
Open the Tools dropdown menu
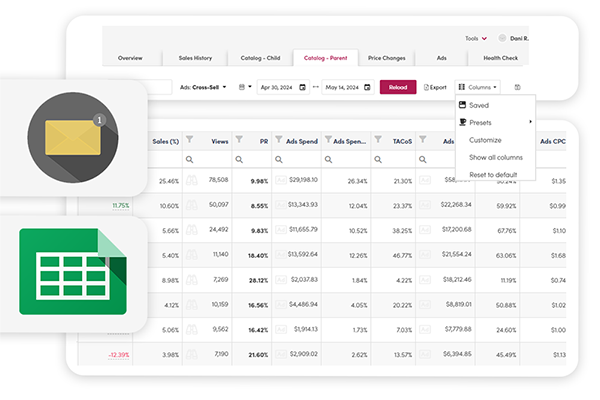(x=476, y=38)
